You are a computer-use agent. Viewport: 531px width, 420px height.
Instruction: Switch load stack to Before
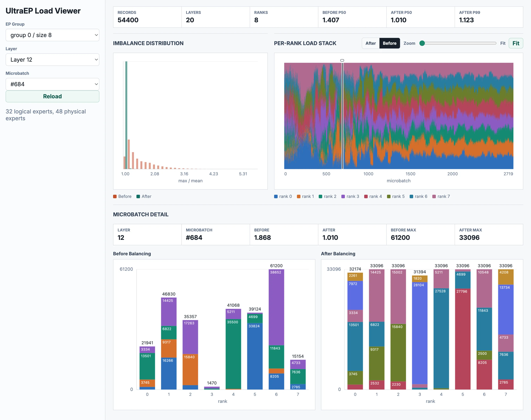389,43
